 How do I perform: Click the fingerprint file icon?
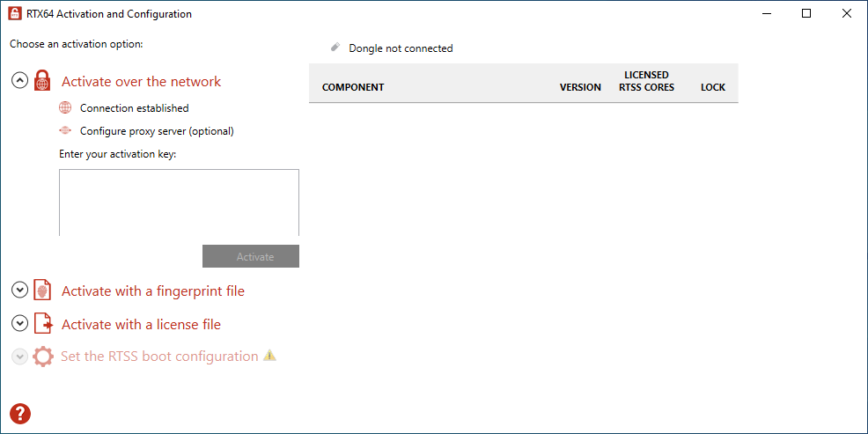pyautogui.click(x=42, y=291)
